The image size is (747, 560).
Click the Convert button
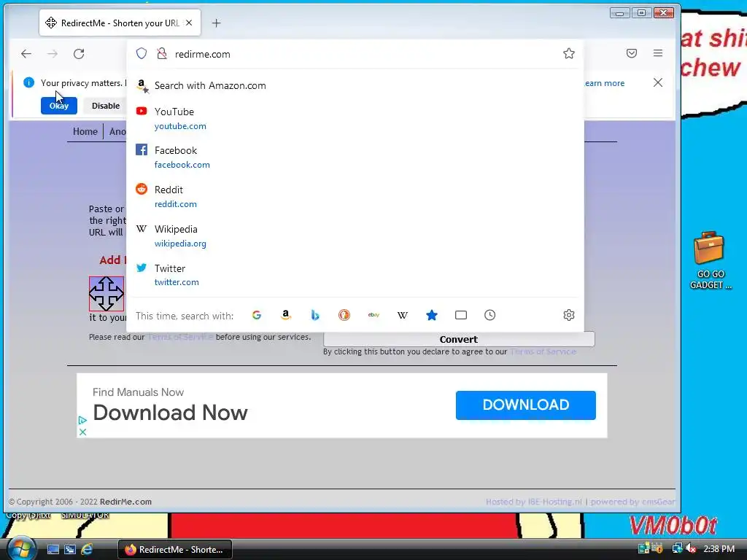pos(459,339)
